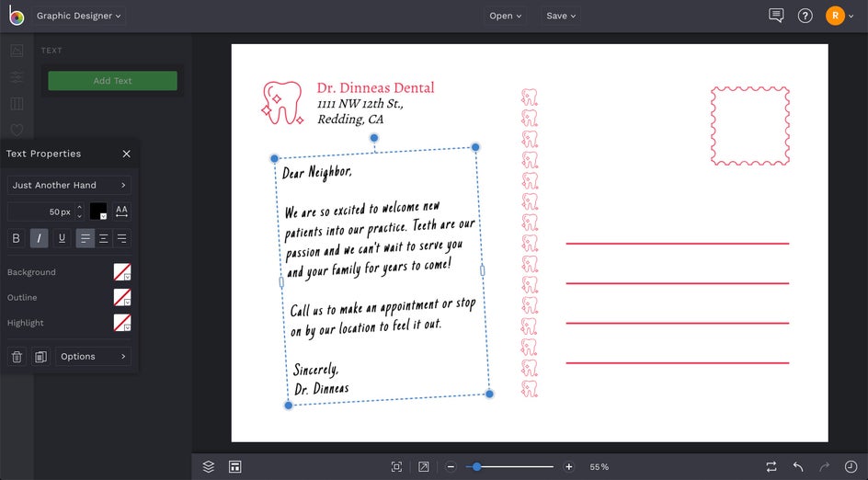Viewport: 868px width, 480px height.
Task: Expand the Options submenu
Action: point(93,357)
